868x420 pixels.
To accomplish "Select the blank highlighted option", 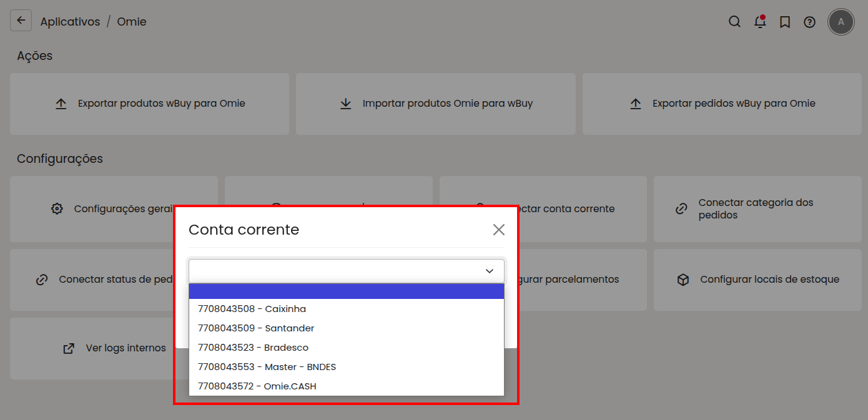I will tap(346, 291).
